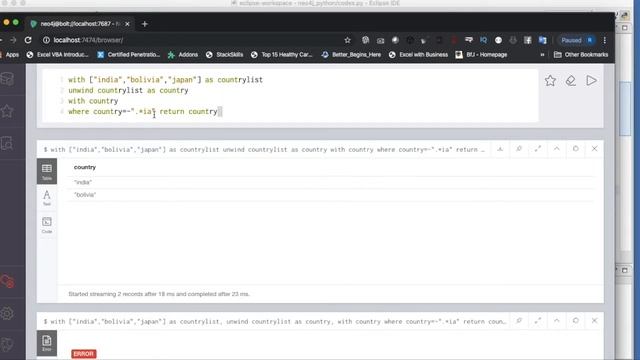The height and width of the screenshot is (360, 640).
Task: Click the red ERROR label
Action: [x=84, y=354]
